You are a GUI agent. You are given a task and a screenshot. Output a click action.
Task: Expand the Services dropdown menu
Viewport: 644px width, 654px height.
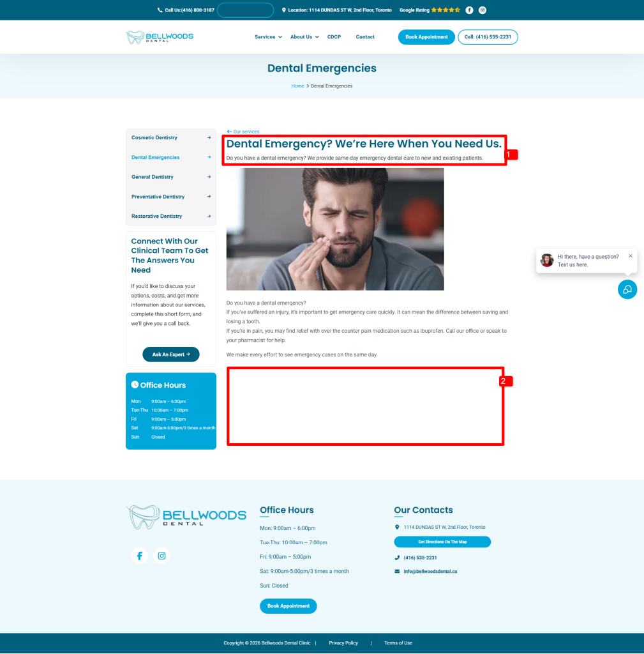pyautogui.click(x=268, y=37)
